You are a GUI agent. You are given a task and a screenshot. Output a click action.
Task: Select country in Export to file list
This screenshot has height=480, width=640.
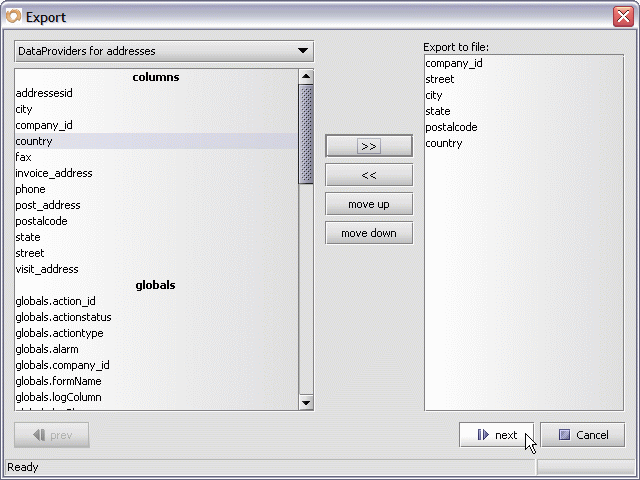point(444,143)
